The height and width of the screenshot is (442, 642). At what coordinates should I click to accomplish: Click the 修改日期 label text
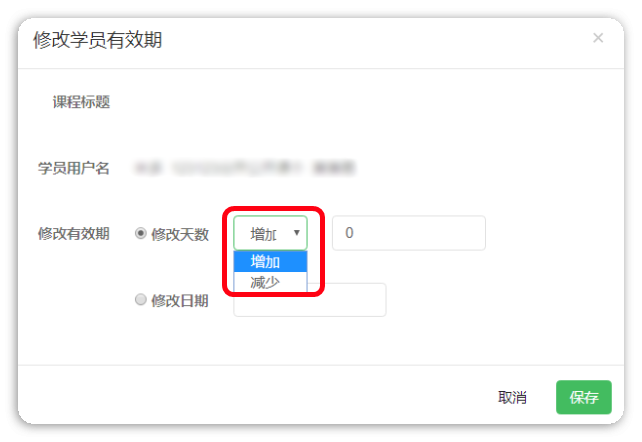pyautogui.click(x=180, y=300)
